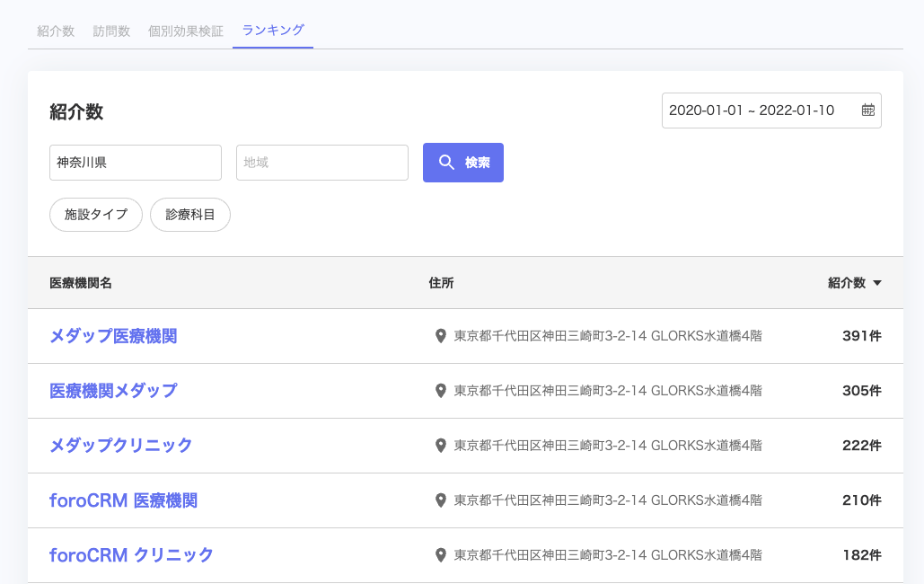924x584 pixels.
Task: Open the 紹介数 tab
Action: [x=56, y=31]
